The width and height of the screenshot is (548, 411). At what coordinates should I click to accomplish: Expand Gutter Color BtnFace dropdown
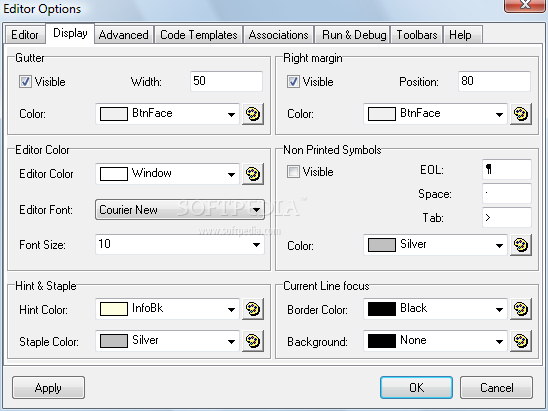pos(231,114)
